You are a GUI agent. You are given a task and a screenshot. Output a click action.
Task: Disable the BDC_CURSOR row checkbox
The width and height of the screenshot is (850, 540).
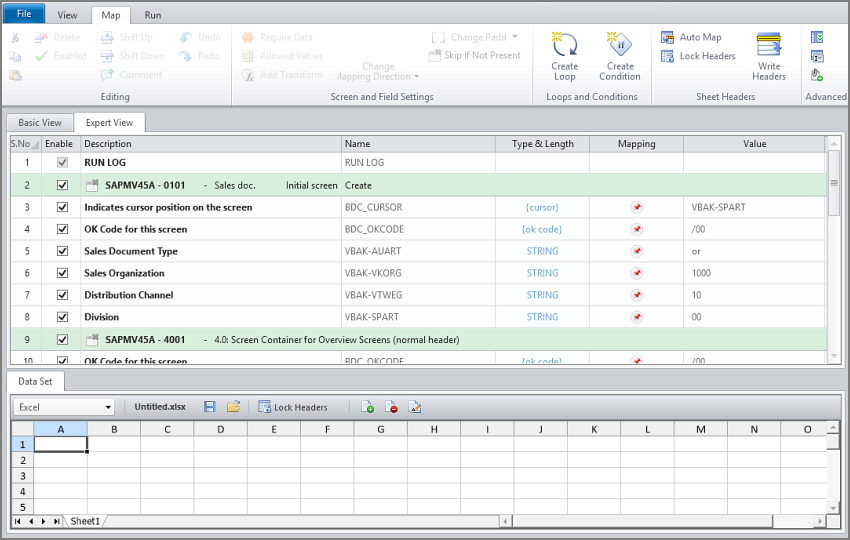[62, 207]
